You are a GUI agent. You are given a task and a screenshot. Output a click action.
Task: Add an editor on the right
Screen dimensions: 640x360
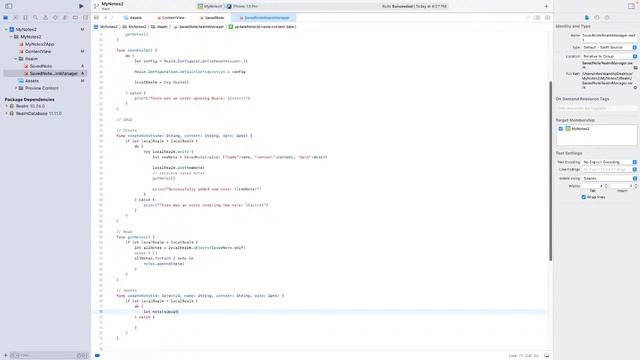click(x=547, y=18)
